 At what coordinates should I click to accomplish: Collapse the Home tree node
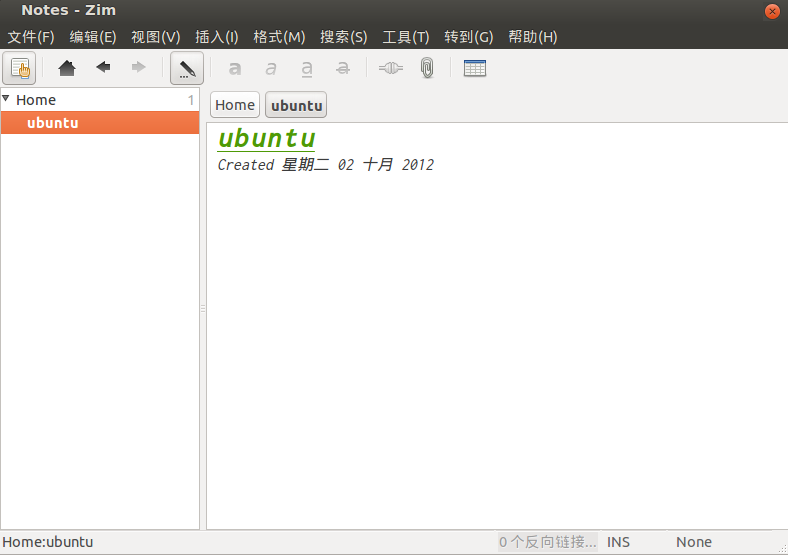click(6, 99)
